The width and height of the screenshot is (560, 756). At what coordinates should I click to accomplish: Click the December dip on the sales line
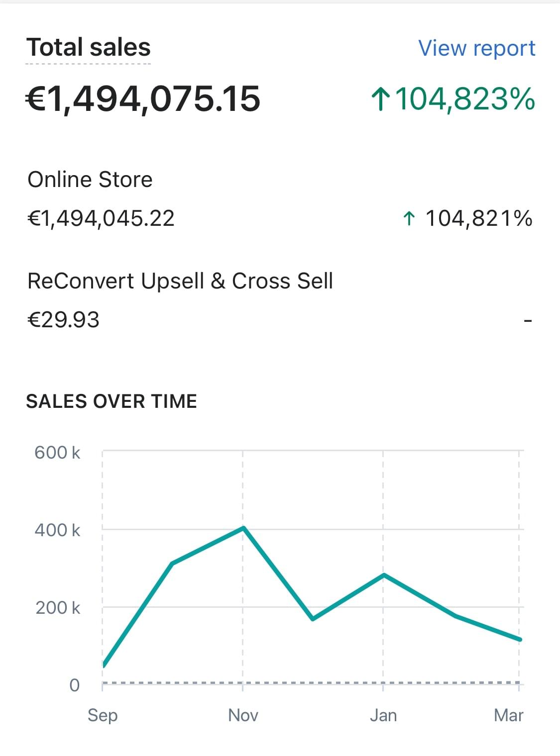point(313,619)
